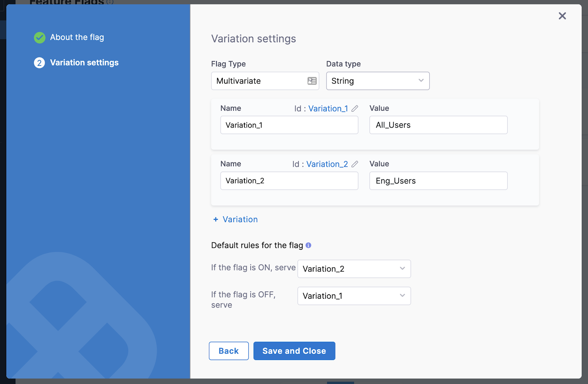The width and height of the screenshot is (588, 384).
Task: Open the Variation_2 Id link
Action: click(x=327, y=164)
